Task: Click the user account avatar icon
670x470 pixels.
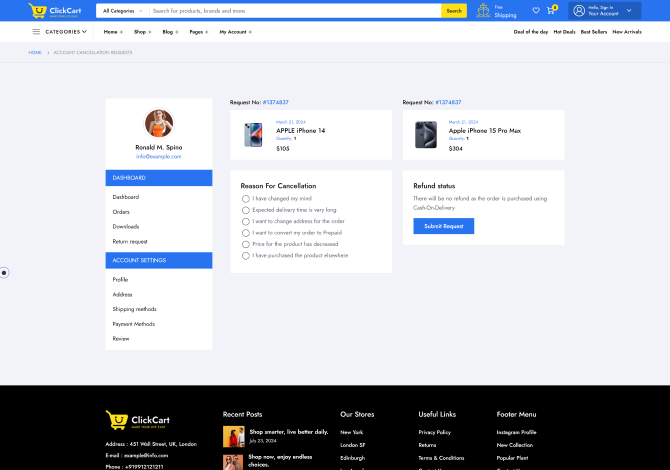Action: (579, 11)
